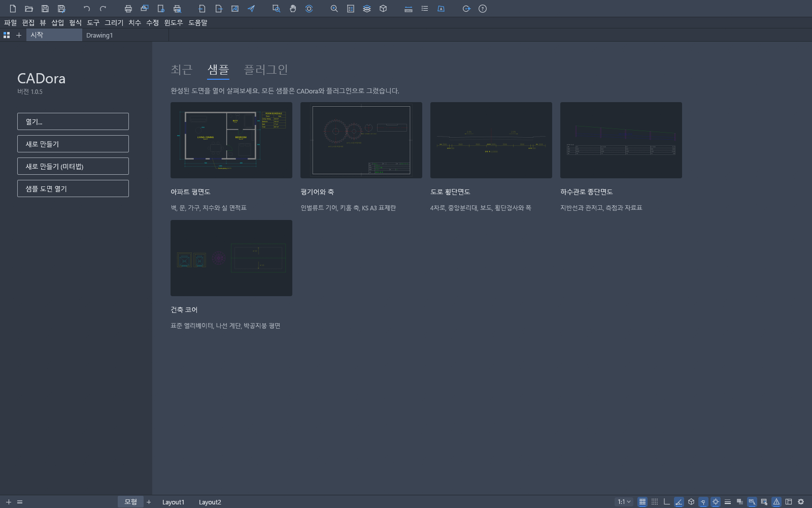Add a new layout next to 모형 tab
Viewport: 812px width, 508px height.
pyautogui.click(x=149, y=502)
